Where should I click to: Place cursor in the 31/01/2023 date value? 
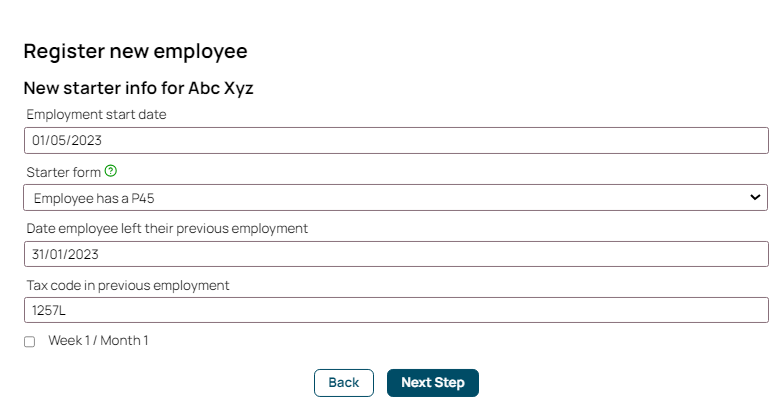pyautogui.click(x=65, y=254)
